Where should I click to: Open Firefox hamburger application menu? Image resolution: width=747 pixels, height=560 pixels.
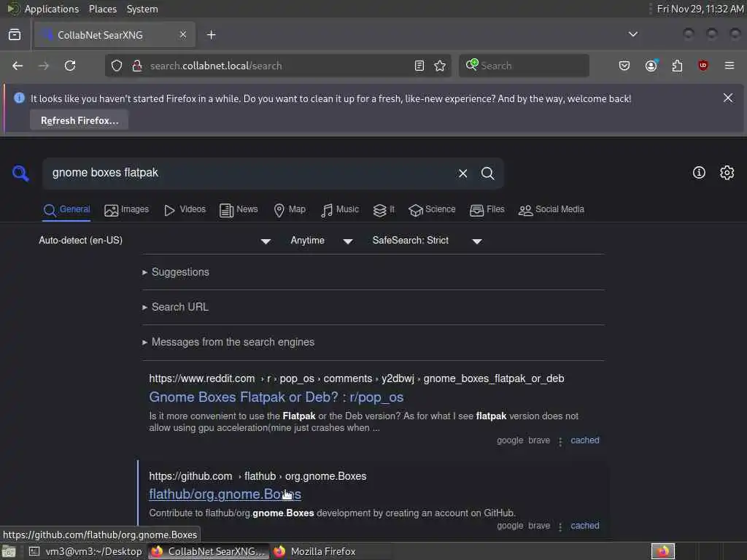point(729,65)
